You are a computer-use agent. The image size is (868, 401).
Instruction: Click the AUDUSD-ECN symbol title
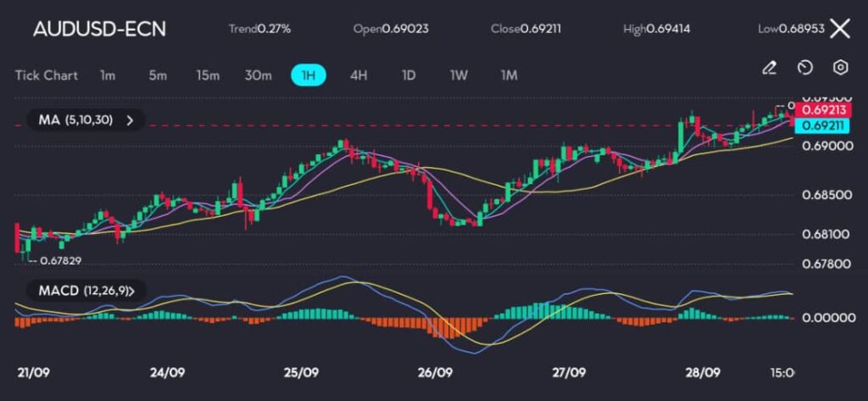(99, 29)
